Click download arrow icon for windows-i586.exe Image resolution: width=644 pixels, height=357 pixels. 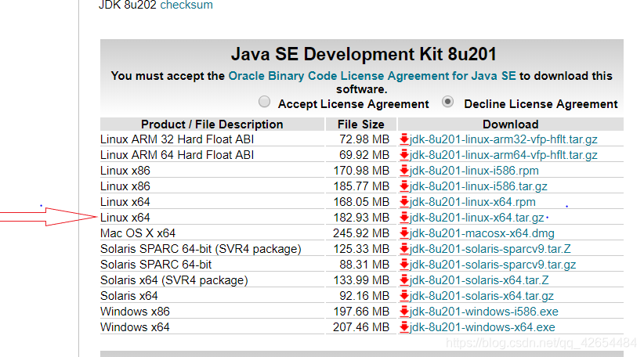(x=404, y=312)
